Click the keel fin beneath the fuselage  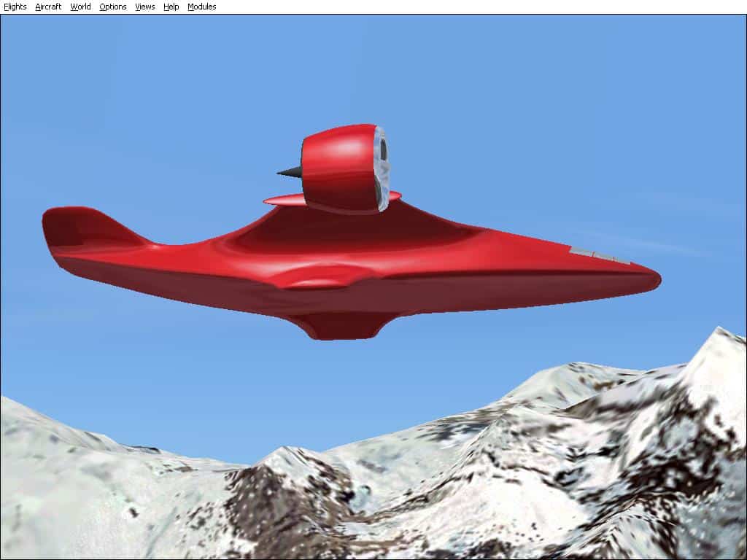click(341, 326)
